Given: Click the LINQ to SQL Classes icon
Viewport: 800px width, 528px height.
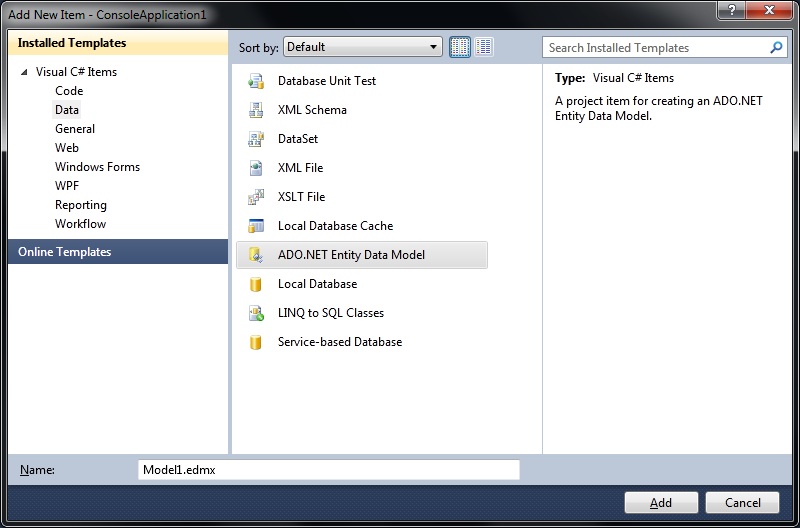Looking at the screenshot, I should pyautogui.click(x=256, y=313).
